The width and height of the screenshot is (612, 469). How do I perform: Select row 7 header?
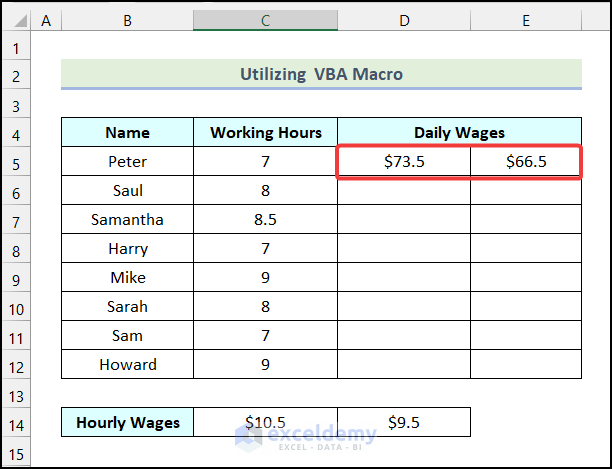[16, 219]
